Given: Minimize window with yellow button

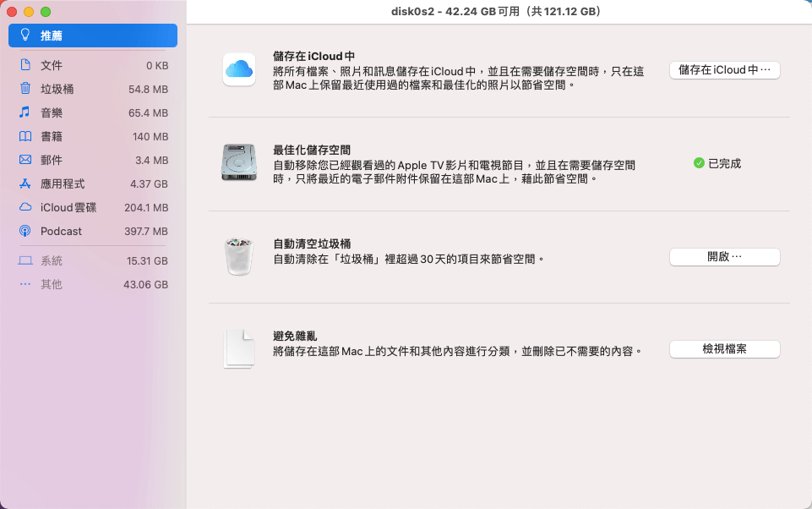Looking at the screenshot, I should click(29, 11).
